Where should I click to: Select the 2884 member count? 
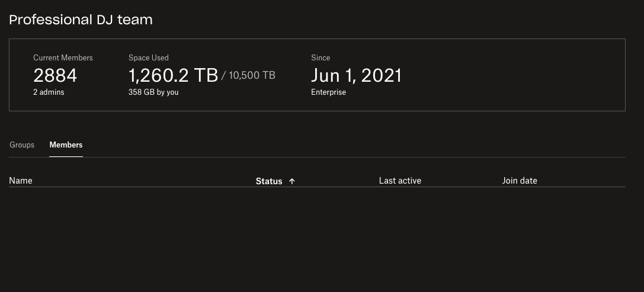tap(55, 75)
